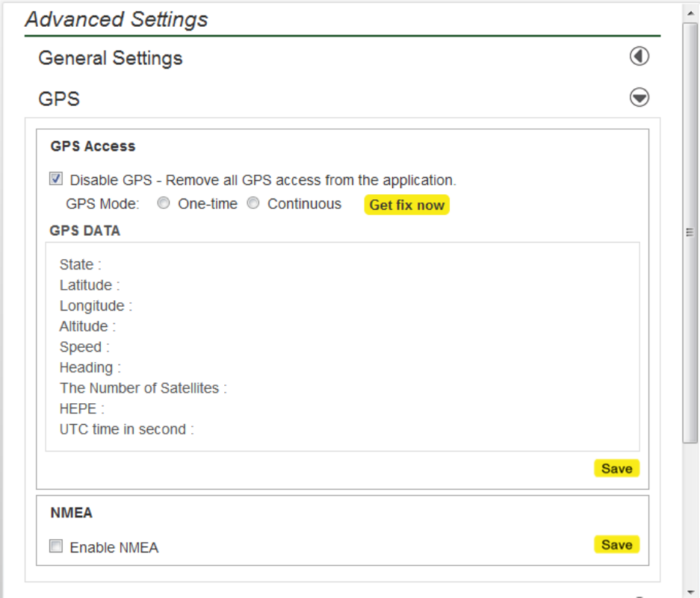Select Continuous GPS mode
The image size is (700, 598).
point(253,203)
